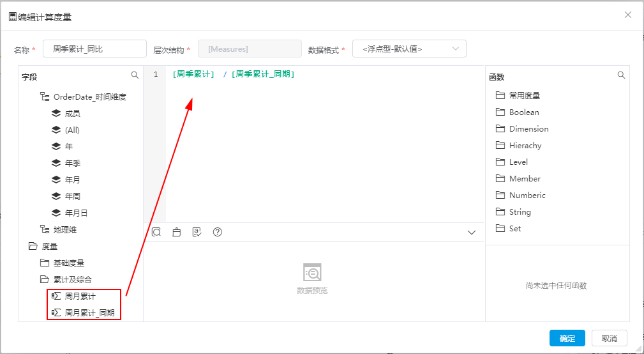Image resolution: width=644 pixels, height=354 pixels.
Task: Click the 基础度量 folder label
Action: [x=68, y=263]
